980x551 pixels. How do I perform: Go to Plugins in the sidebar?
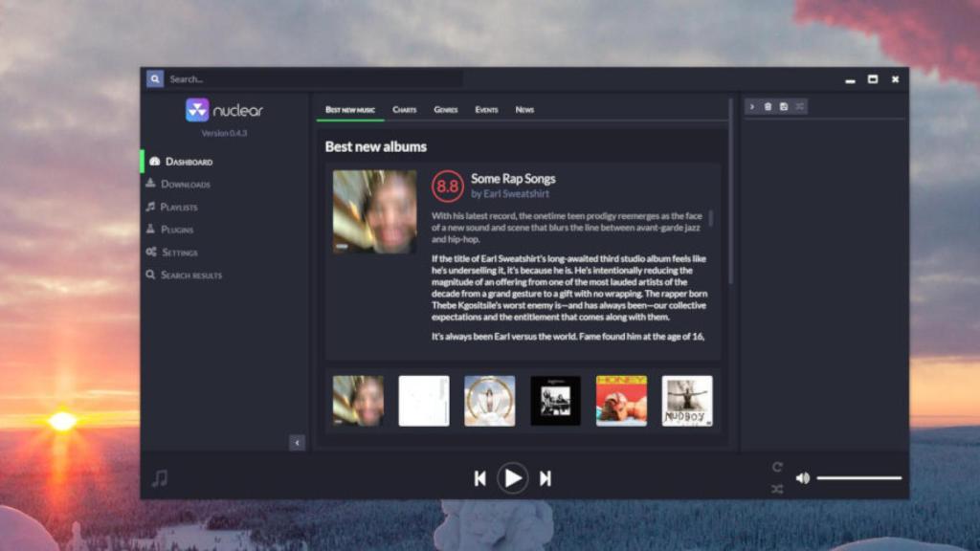coord(176,231)
